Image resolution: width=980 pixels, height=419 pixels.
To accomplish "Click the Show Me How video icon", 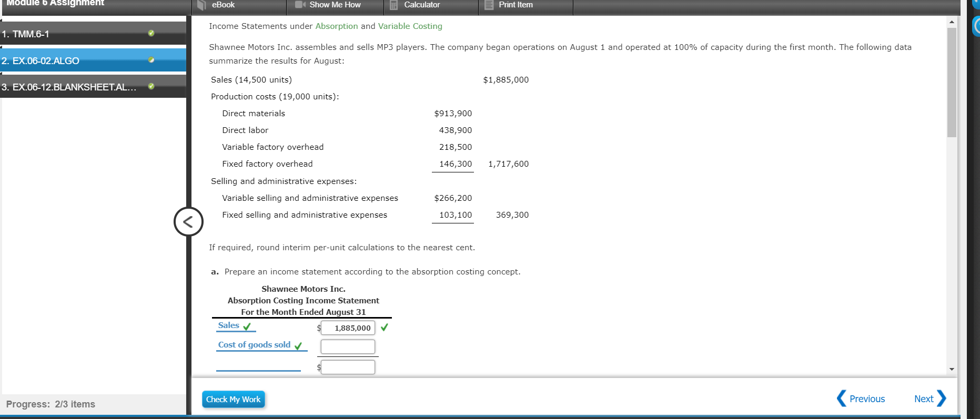I will click(x=300, y=5).
